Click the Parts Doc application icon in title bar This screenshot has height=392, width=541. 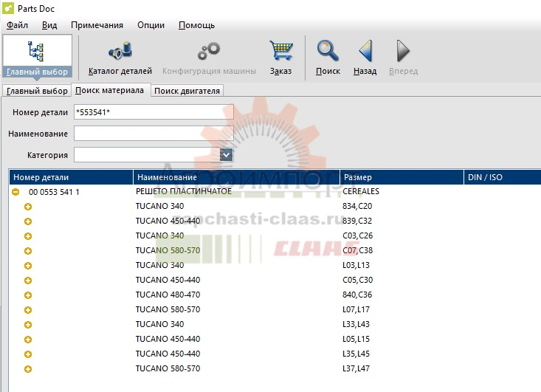[x=8, y=8]
